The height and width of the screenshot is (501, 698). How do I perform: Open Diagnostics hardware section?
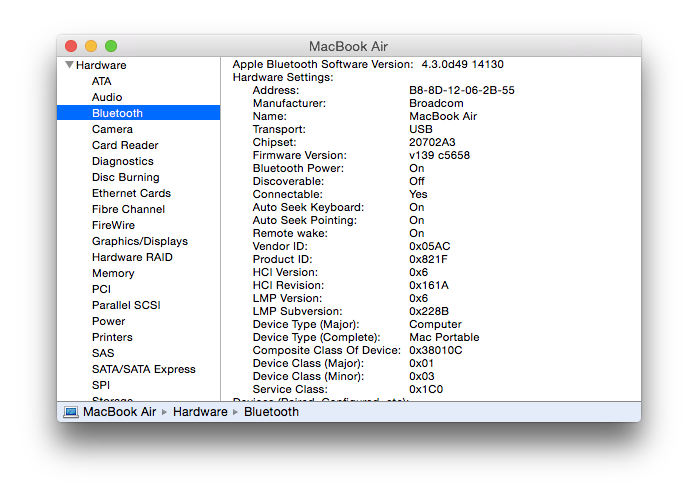click(x=123, y=161)
